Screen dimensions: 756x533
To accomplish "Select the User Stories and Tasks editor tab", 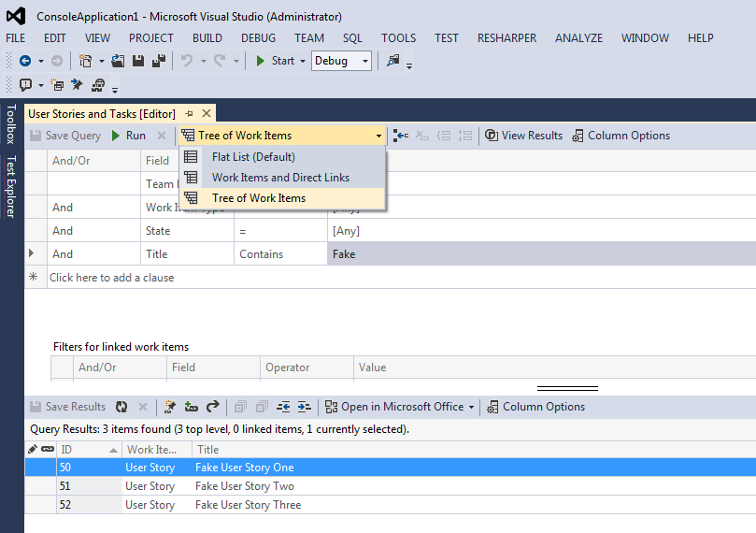I will point(102,114).
